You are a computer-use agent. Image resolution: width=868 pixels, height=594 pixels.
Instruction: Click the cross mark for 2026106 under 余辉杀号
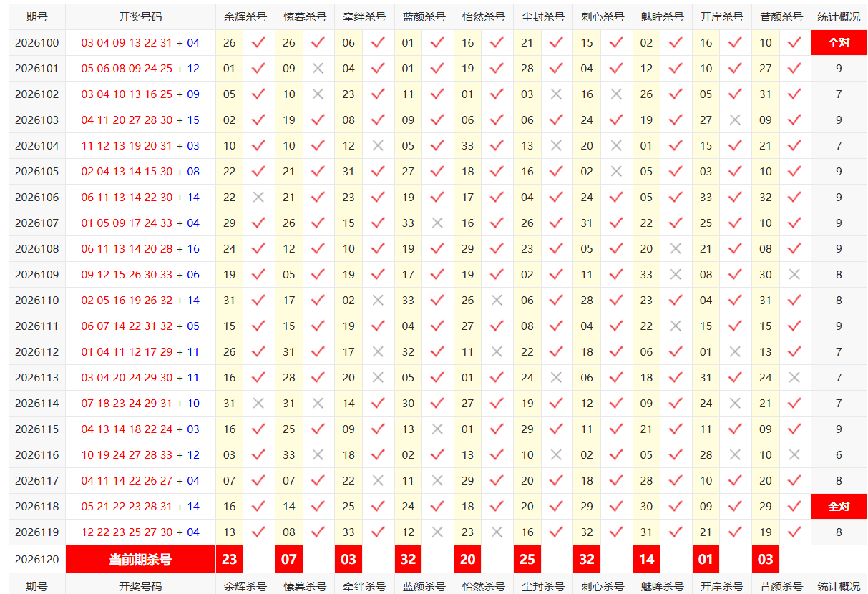[258, 198]
